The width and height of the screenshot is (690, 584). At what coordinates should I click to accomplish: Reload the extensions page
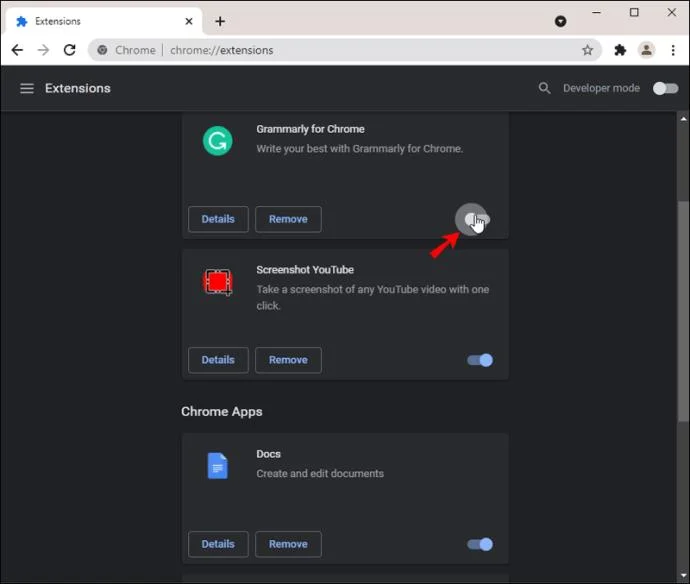[70, 50]
